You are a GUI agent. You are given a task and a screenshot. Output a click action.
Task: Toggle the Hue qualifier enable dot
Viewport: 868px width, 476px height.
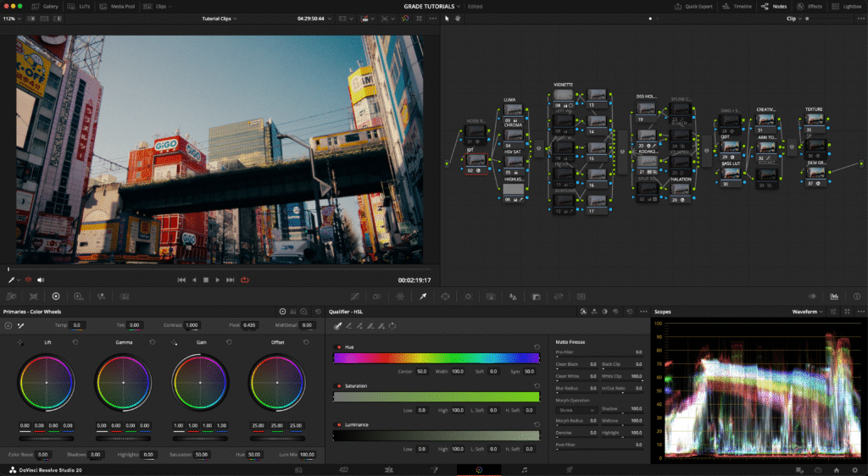tap(339, 347)
